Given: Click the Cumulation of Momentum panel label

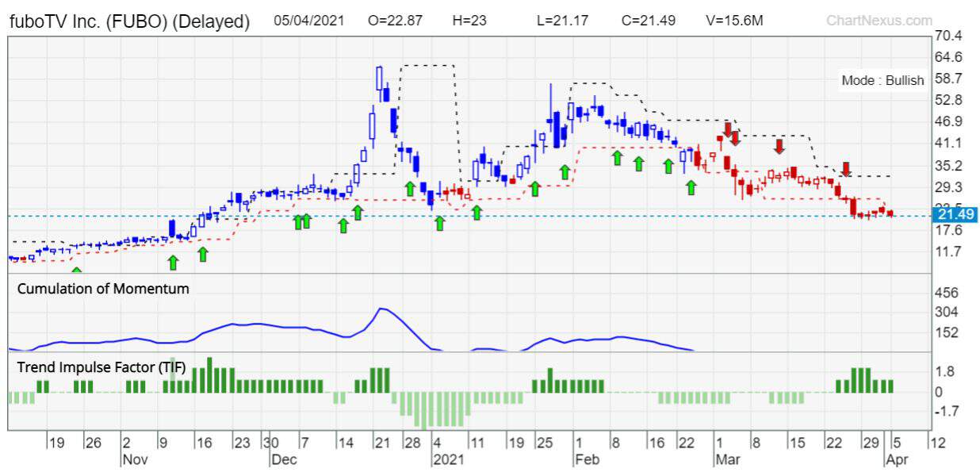Looking at the screenshot, I should [103, 289].
